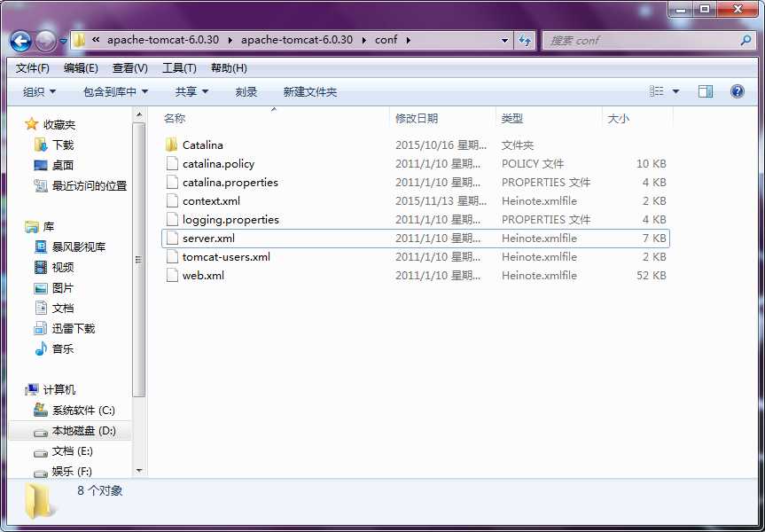The width and height of the screenshot is (765, 532).
Task: Click the 刻录 toolbar button
Action: [x=246, y=91]
